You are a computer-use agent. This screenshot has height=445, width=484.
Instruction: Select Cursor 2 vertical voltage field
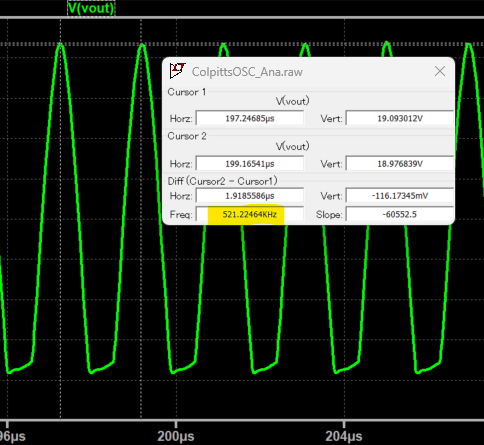coord(400,164)
